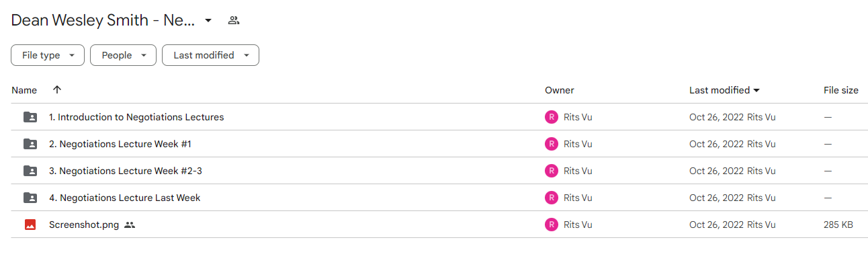Click the shared people icon beside folder title
868x277 pixels.
[234, 20]
